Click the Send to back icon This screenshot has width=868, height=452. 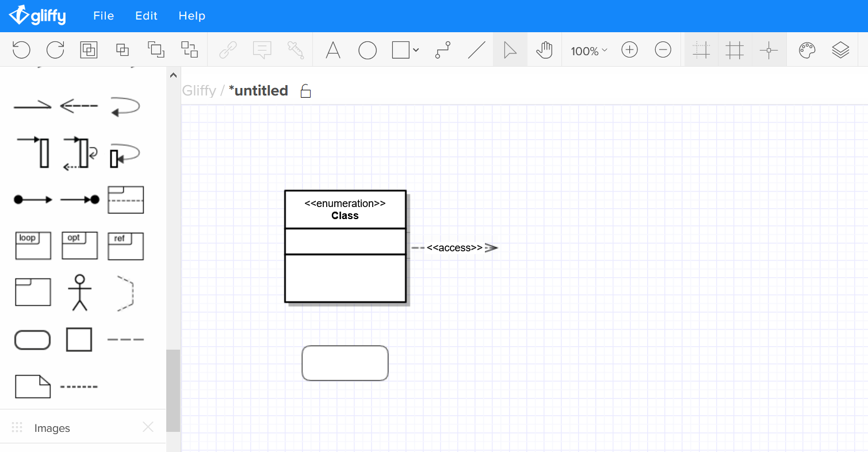coord(190,49)
